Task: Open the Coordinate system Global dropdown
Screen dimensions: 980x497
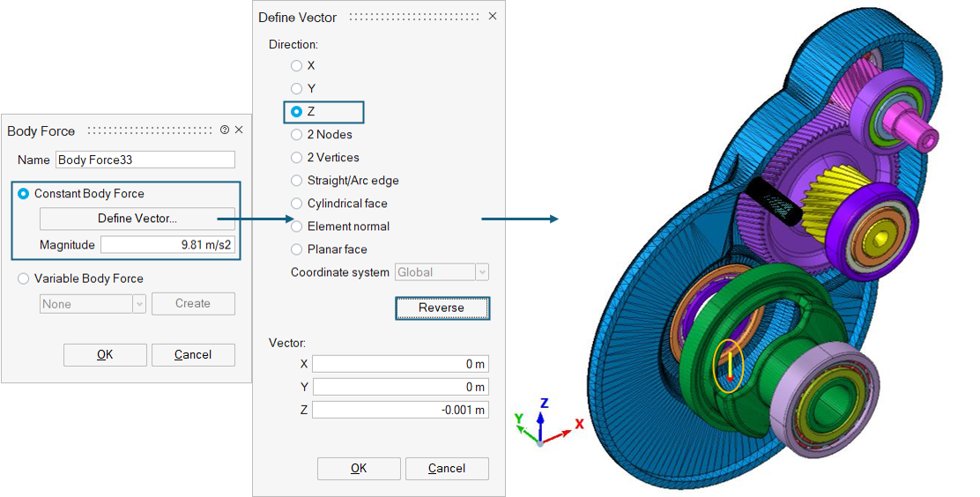Action: click(x=442, y=272)
